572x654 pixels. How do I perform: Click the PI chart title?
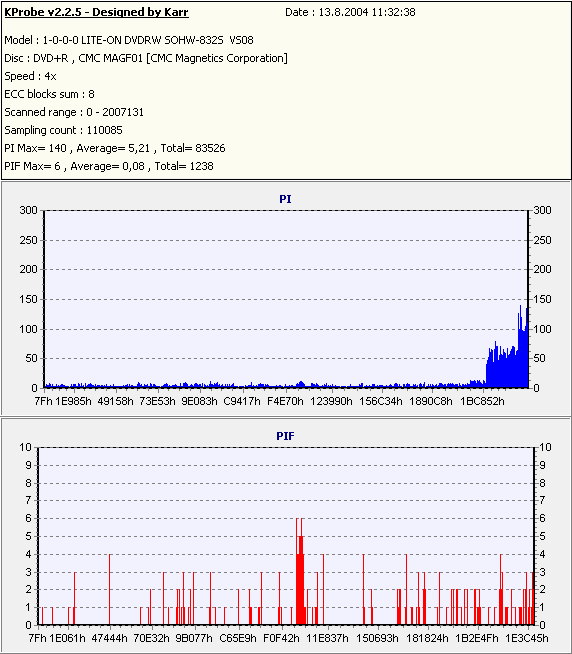pyautogui.click(x=285, y=199)
